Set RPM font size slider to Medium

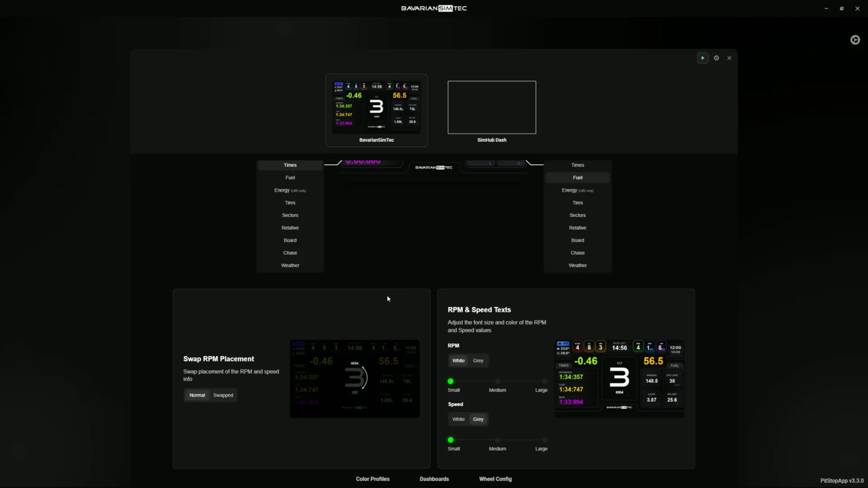coord(498,381)
